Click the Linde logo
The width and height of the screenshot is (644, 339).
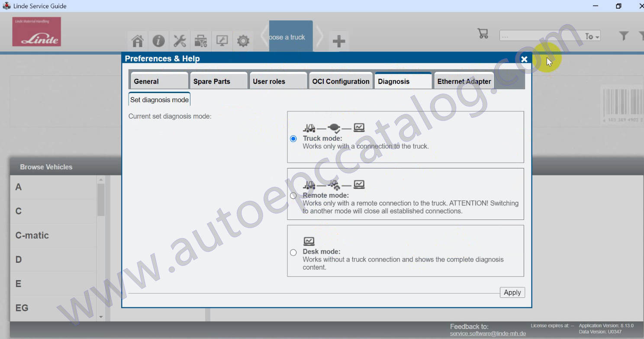[x=36, y=32]
